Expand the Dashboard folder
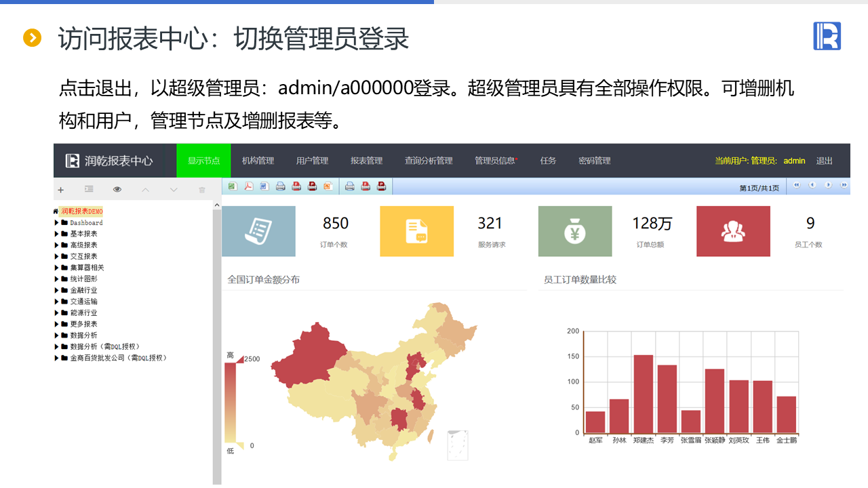Viewport: 868px width, 488px height. point(57,223)
